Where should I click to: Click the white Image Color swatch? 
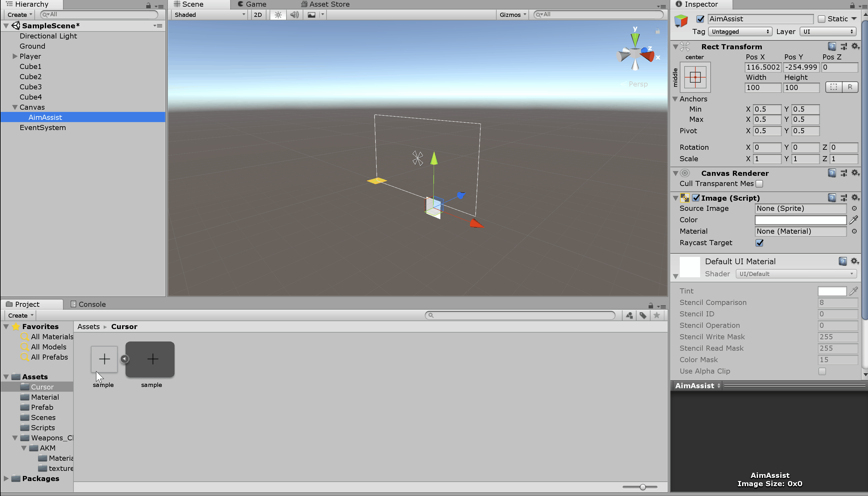801,220
